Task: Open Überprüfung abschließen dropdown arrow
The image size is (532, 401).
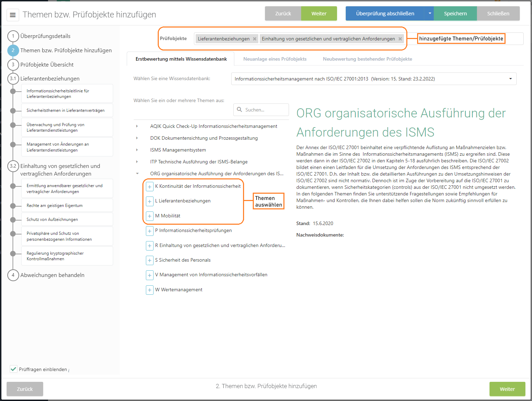Action: pyautogui.click(x=430, y=14)
